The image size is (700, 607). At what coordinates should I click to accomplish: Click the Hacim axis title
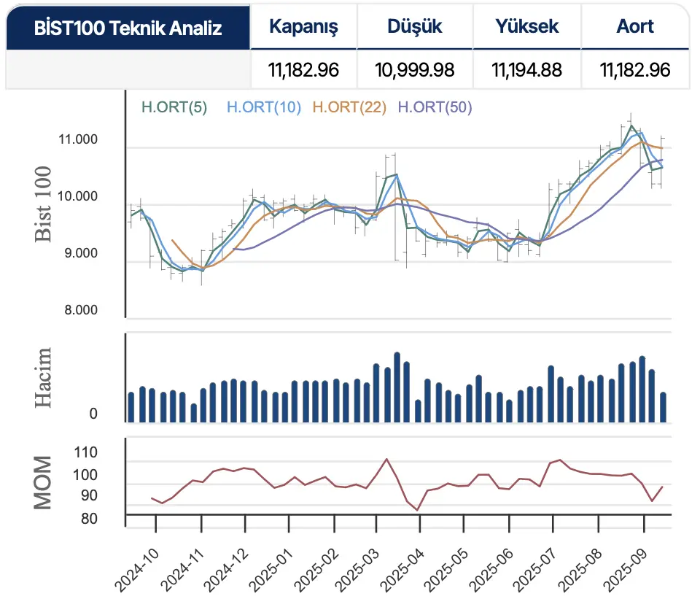tap(43, 377)
